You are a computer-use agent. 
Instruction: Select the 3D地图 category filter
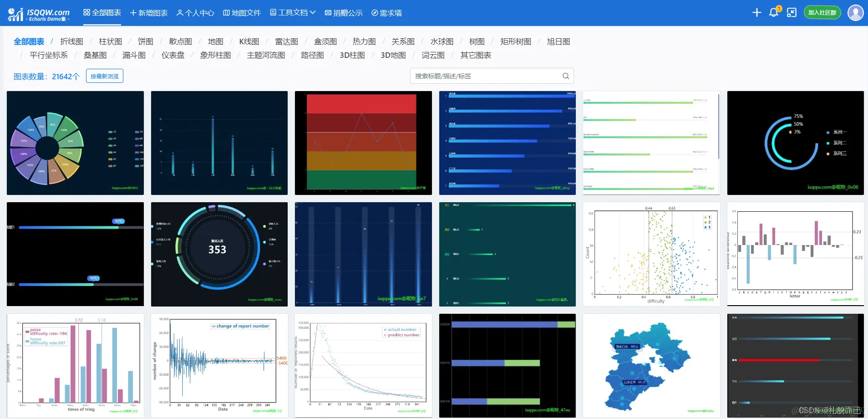pyautogui.click(x=393, y=55)
